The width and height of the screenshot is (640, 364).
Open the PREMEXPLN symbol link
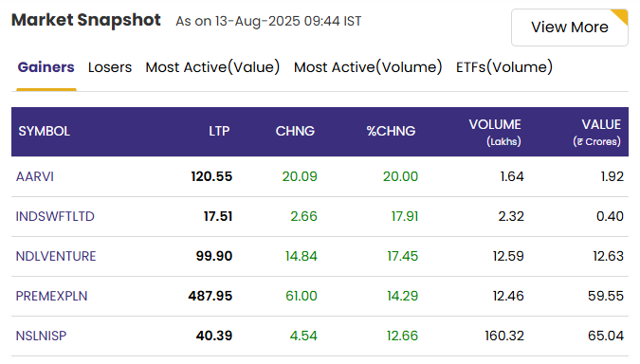51,296
